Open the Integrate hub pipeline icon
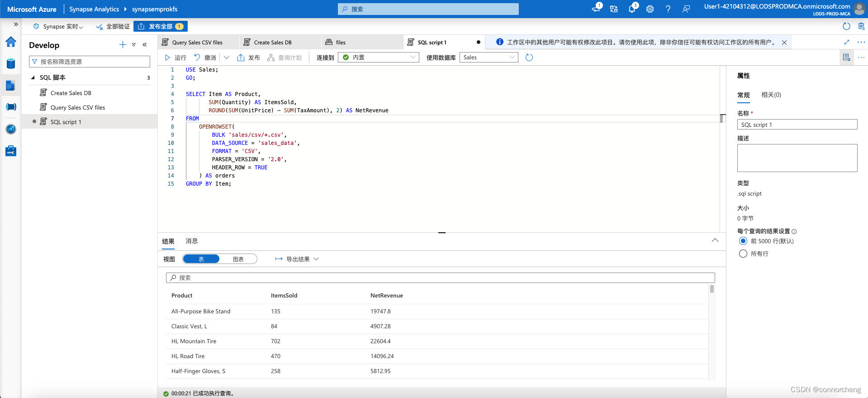Image resolution: width=868 pixels, height=398 pixels. tap(11, 107)
